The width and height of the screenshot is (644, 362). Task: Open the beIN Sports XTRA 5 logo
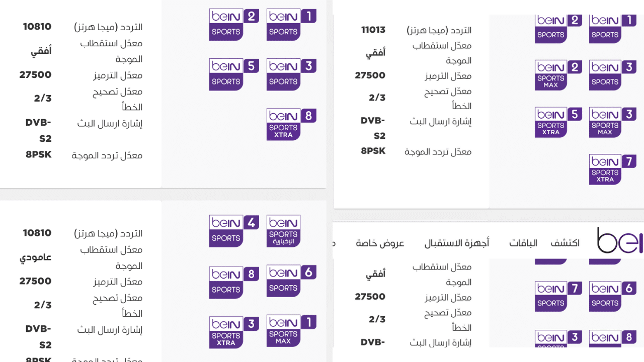coord(558,122)
